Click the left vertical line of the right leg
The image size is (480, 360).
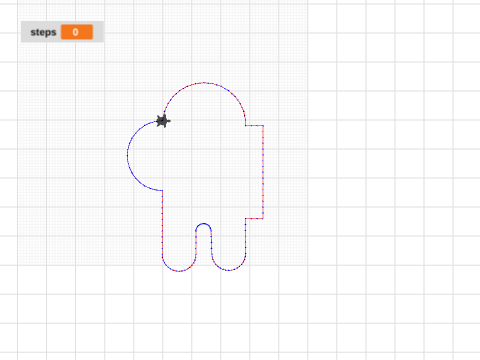[211, 243]
